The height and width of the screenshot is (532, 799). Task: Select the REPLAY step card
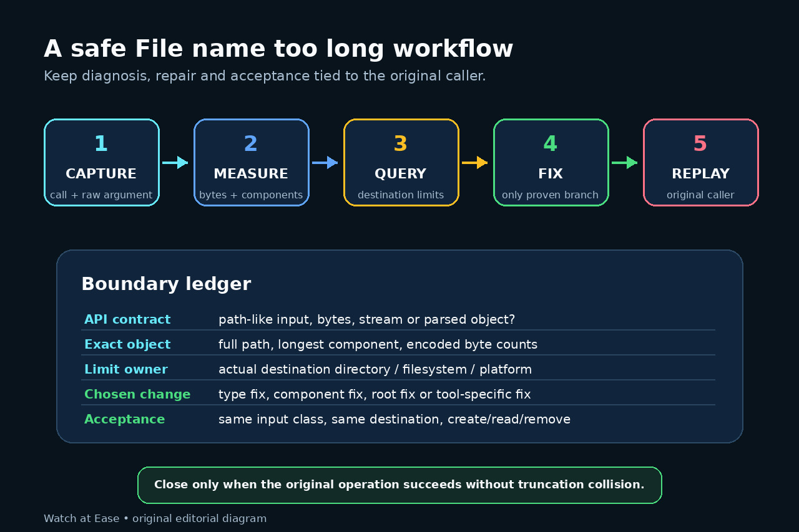point(701,162)
